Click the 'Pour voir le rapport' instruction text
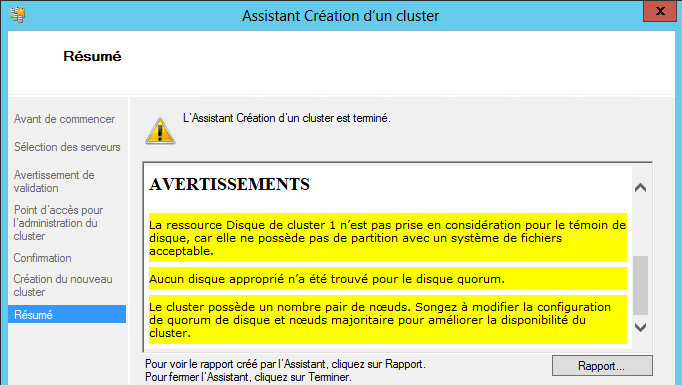Image resolution: width=682 pixels, height=385 pixels. (285, 364)
